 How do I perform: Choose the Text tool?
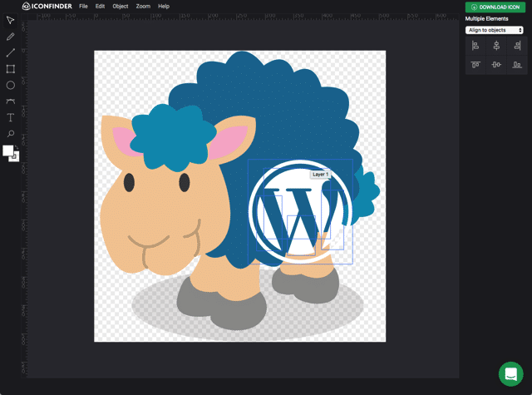click(x=10, y=117)
